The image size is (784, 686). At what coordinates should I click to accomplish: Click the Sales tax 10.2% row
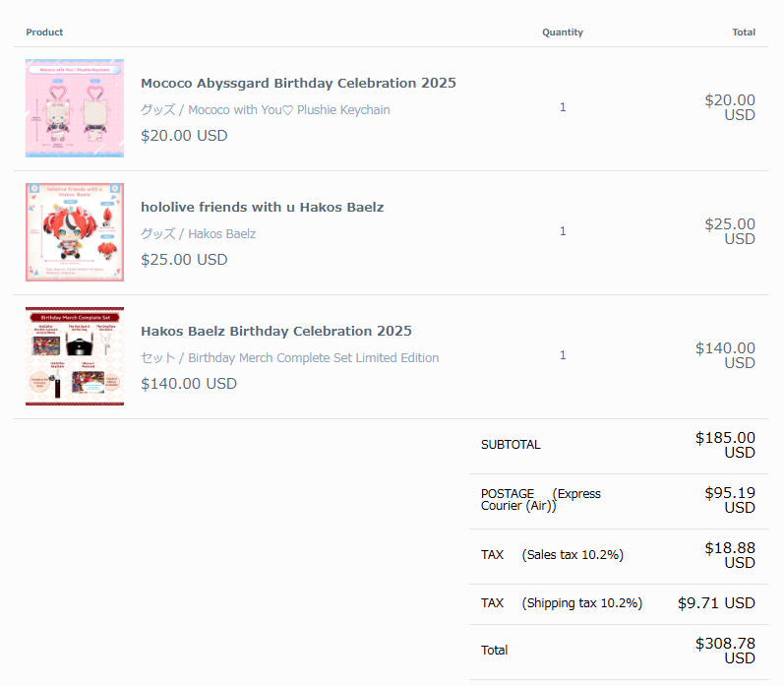point(619,555)
